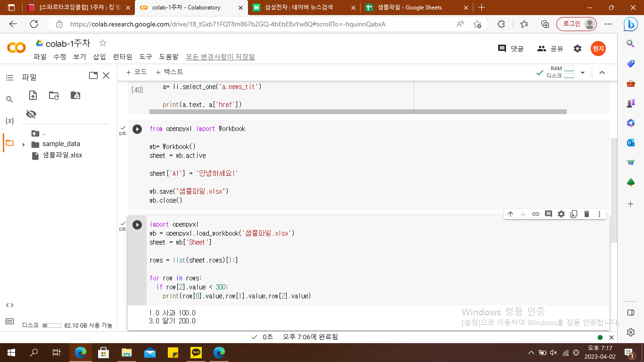Select the Files folder sidebar icon
644x362 pixels.
coord(9,143)
